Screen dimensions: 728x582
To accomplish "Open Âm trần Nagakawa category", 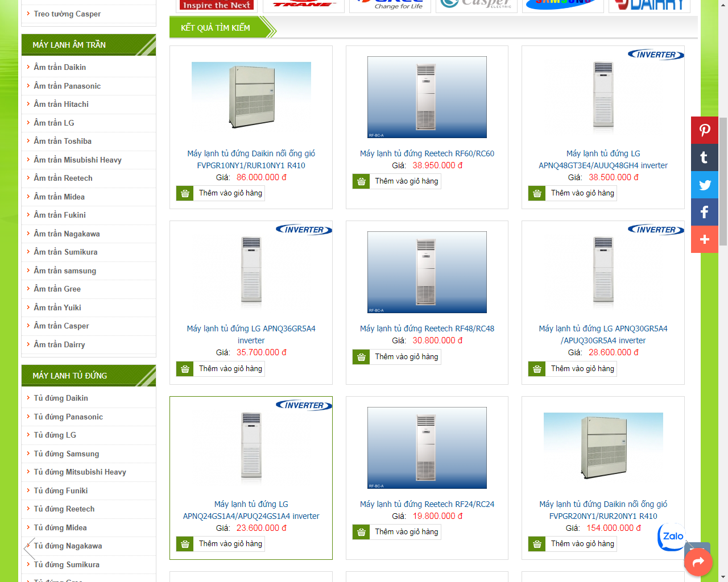I will coord(67,234).
